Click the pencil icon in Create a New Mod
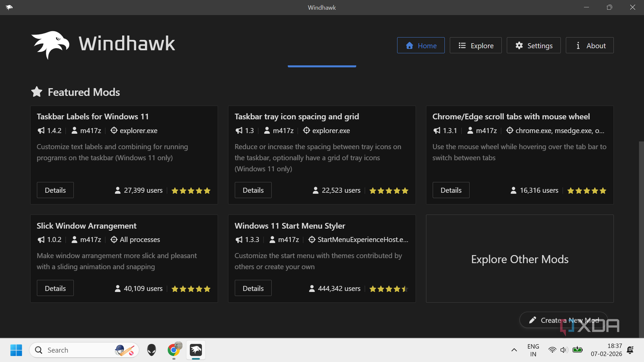This screenshot has height=362, width=644. click(532, 320)
